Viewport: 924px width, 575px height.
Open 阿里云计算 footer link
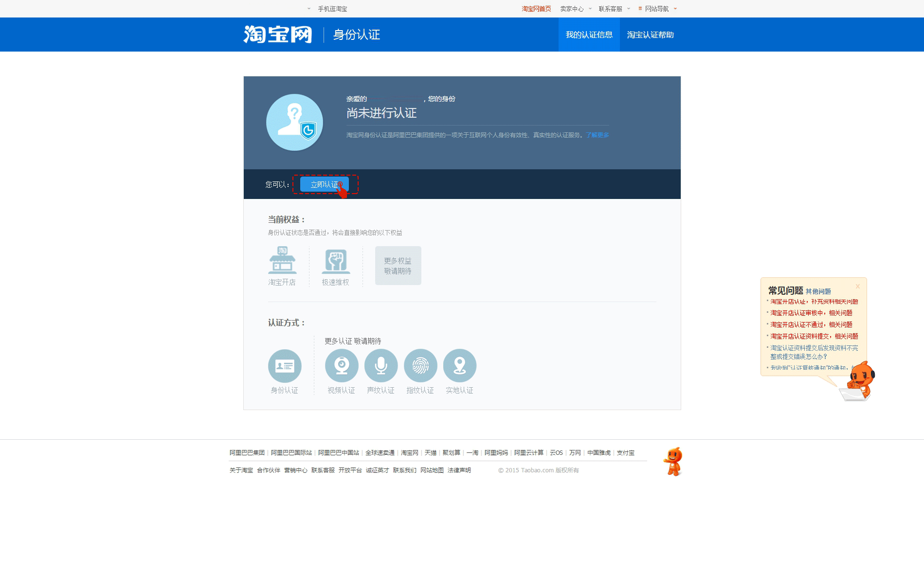tap(529, 452)
